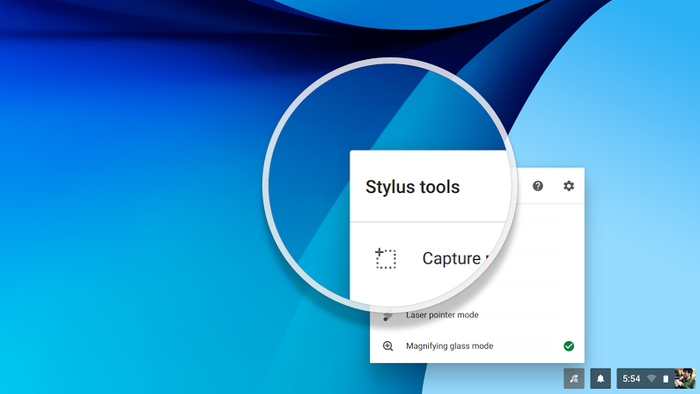Click the Capture region dotted-square icon
Image resolution: width=700 pixels, height=394 pixels.
pos(385,258)
